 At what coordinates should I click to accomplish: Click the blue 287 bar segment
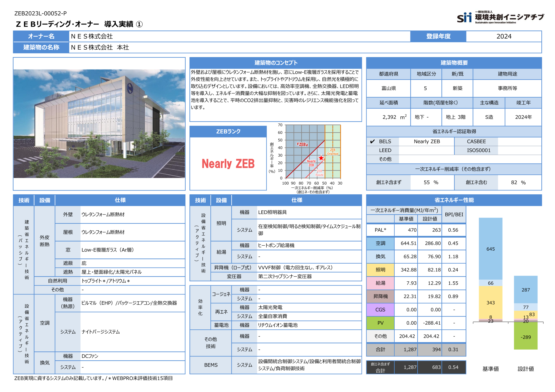526,290
